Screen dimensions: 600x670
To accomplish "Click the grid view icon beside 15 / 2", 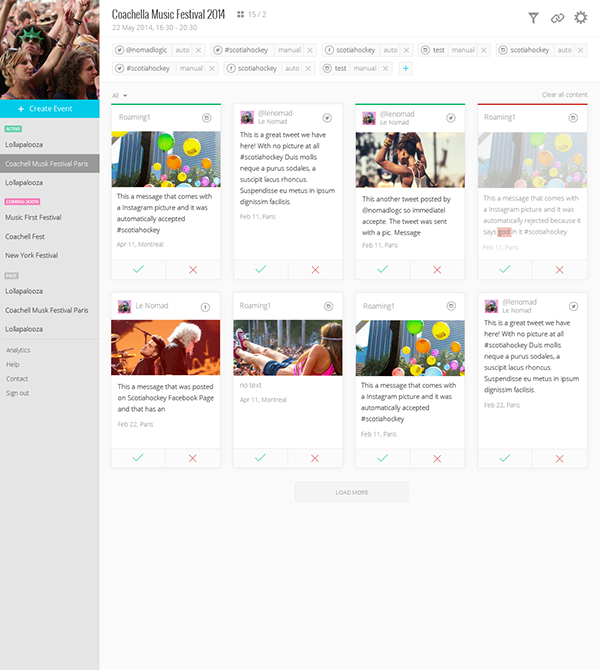I will pos(241,15).
